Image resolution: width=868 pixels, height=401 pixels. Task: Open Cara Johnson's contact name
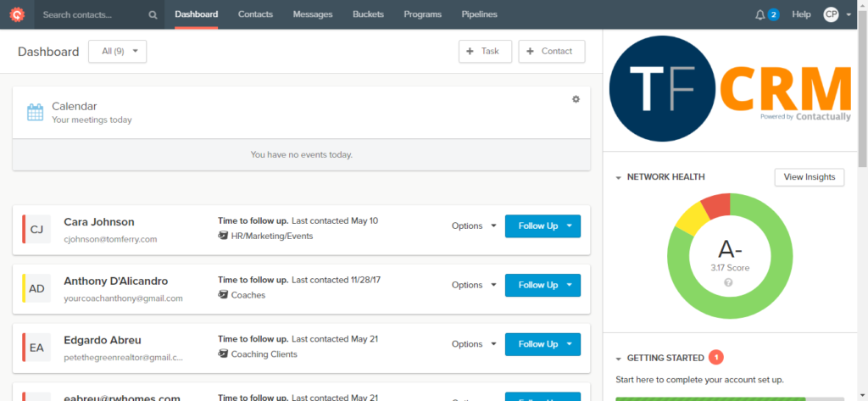coord(99,221)
